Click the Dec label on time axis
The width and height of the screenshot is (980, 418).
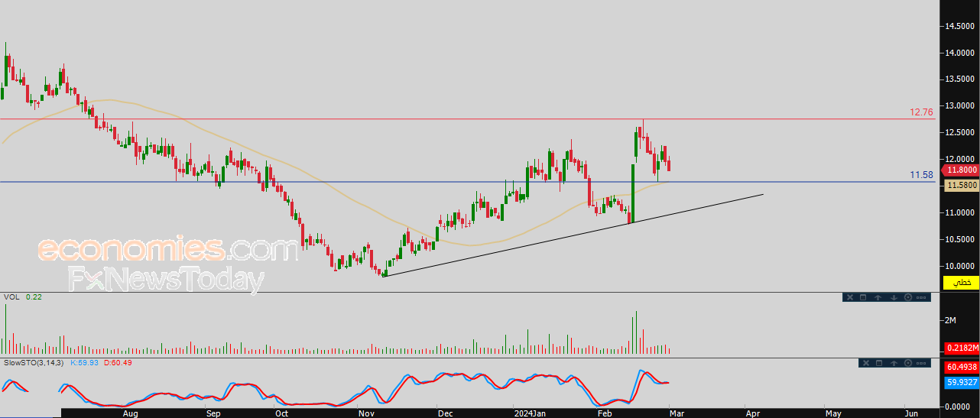coord(446,413)
